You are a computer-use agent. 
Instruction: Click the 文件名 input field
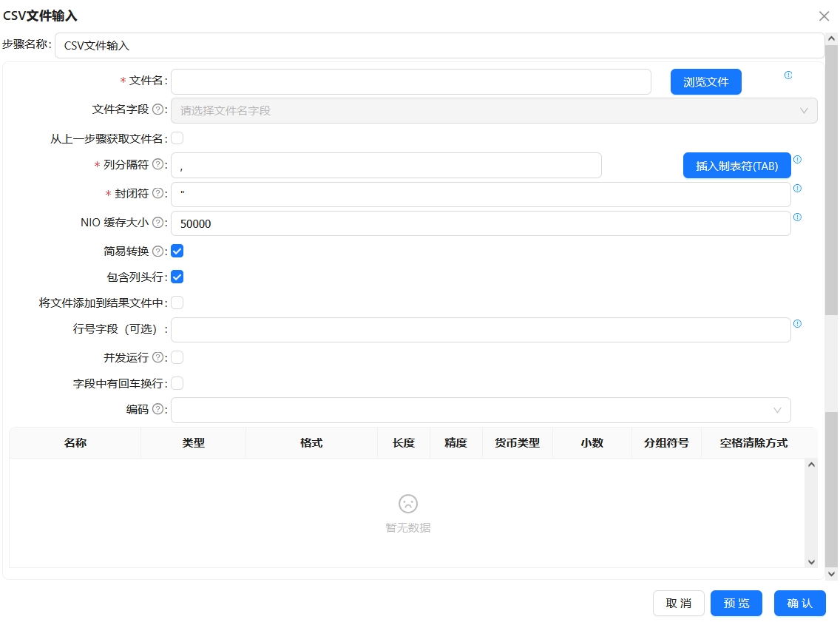tap(410, 82)
